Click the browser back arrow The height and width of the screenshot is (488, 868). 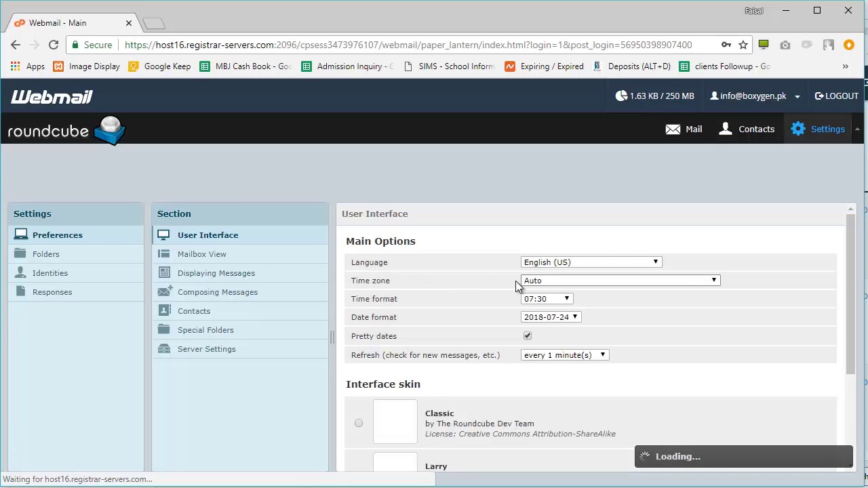[x=15, y=45]
